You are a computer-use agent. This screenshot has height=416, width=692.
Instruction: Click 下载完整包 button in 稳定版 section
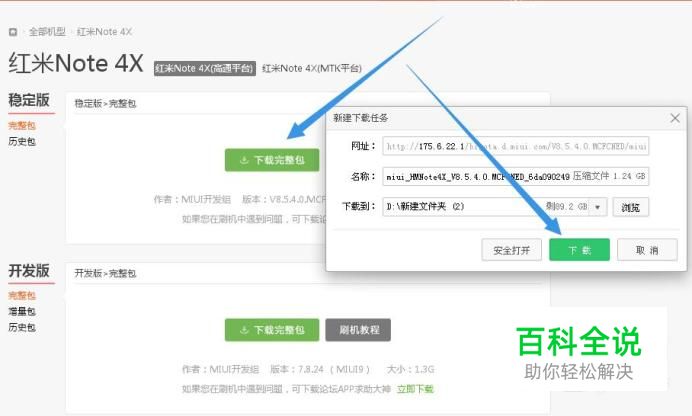point(272,160)
